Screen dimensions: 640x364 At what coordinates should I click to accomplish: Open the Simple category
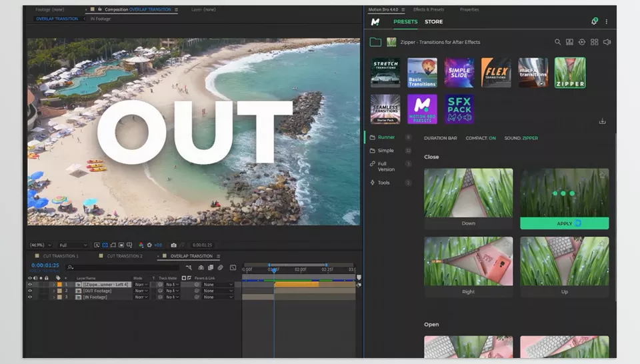pos(386,151)
